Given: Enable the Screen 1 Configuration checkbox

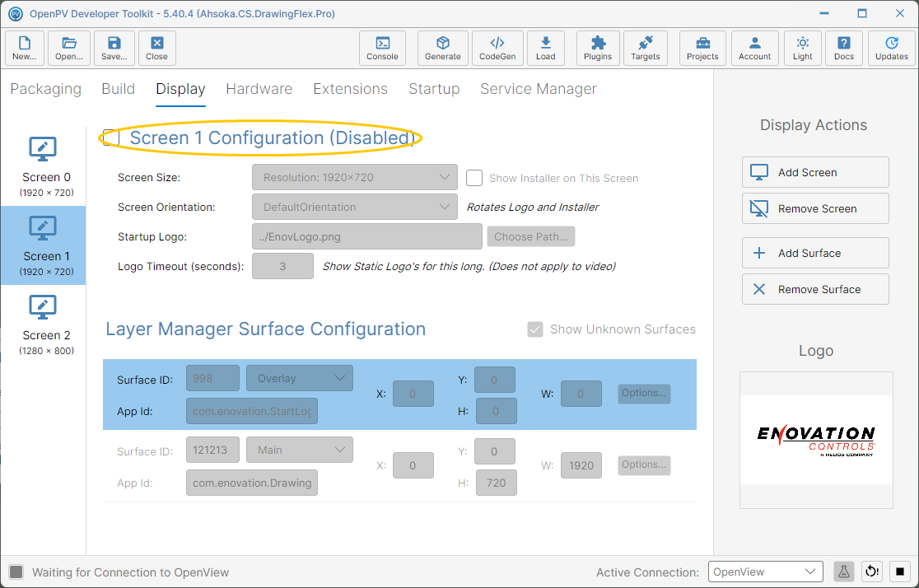Looking at the screenshot, I should point(111,138).
